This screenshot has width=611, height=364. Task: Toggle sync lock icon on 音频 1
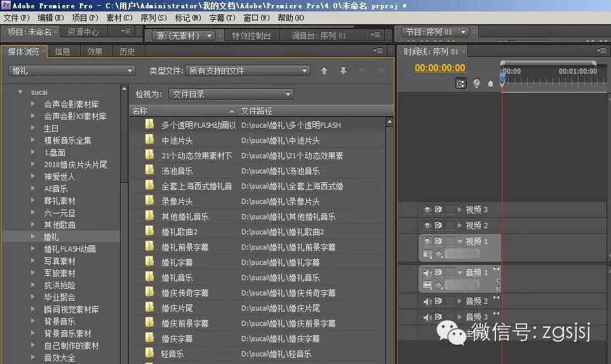(438, 273)
